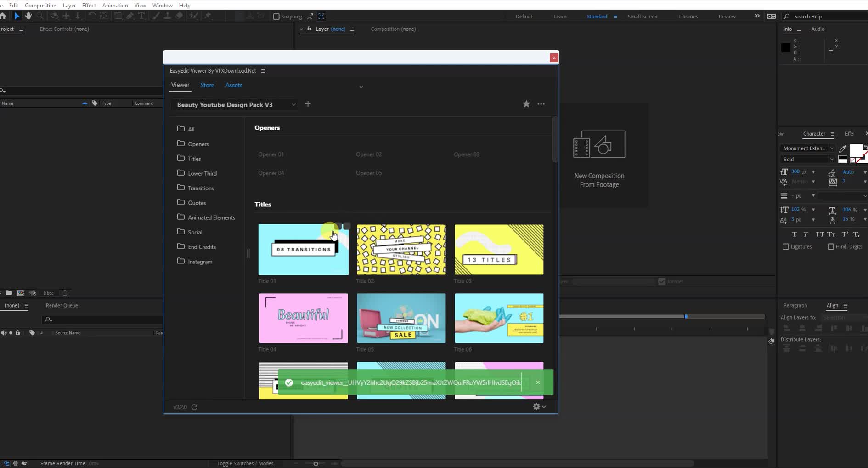Open the Animation menu
868x468 pixels.
point(115,5)
